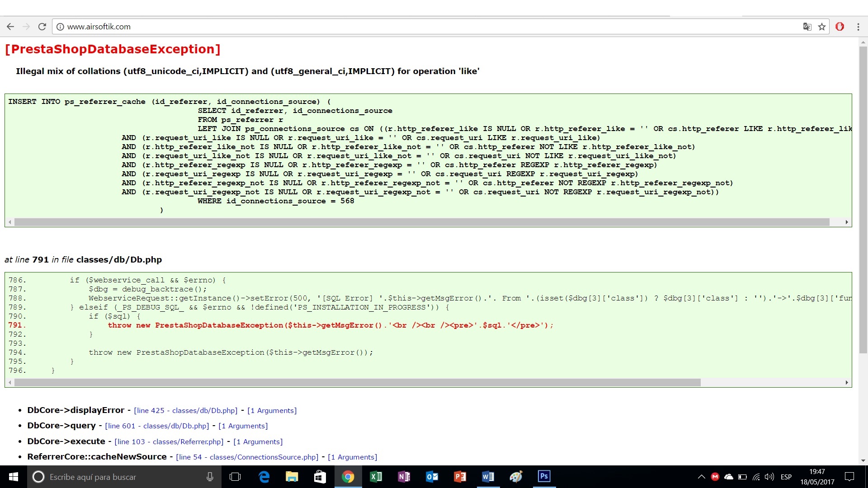Expand arguments for ReferrerCore::cacheNewSource
The image size is (868, 488).
click(352, 457)
